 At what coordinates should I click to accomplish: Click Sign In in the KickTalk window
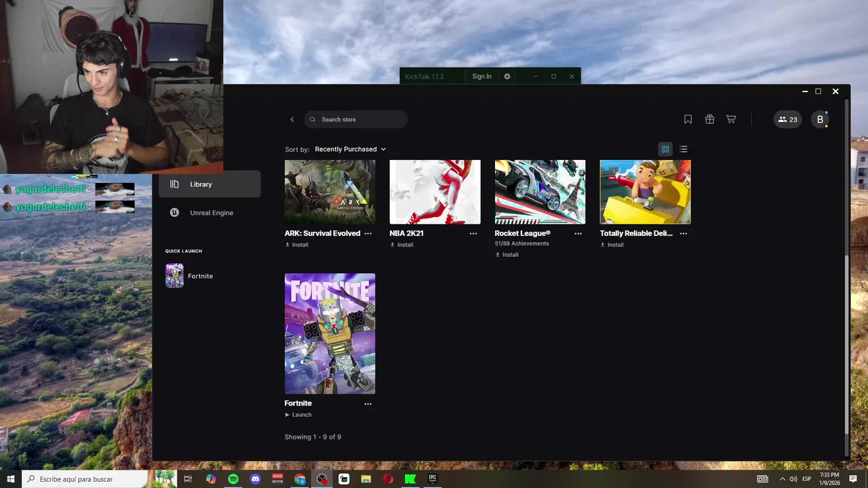tap(481, 77)
